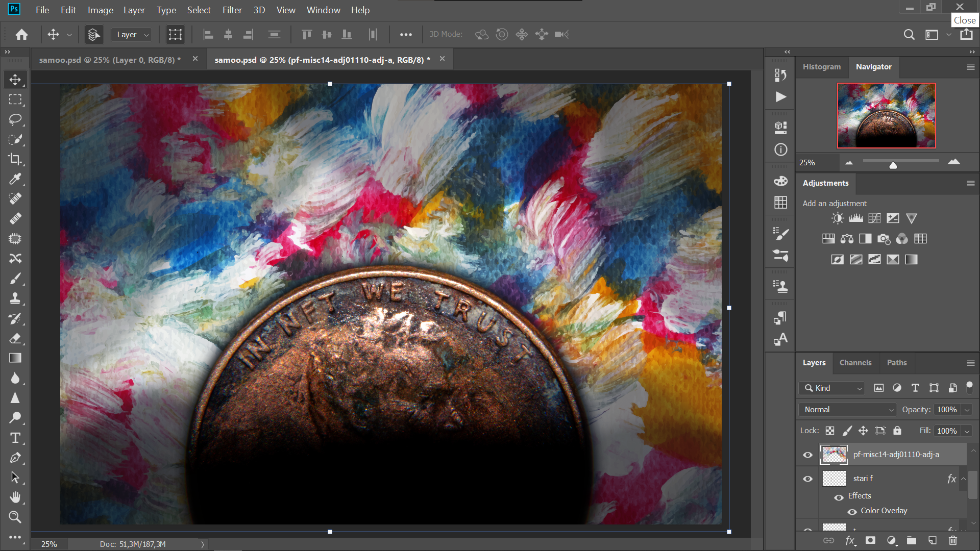Open the Select menu
The height and width of the screenshot is (551, 980).
(x=199, y=10)
